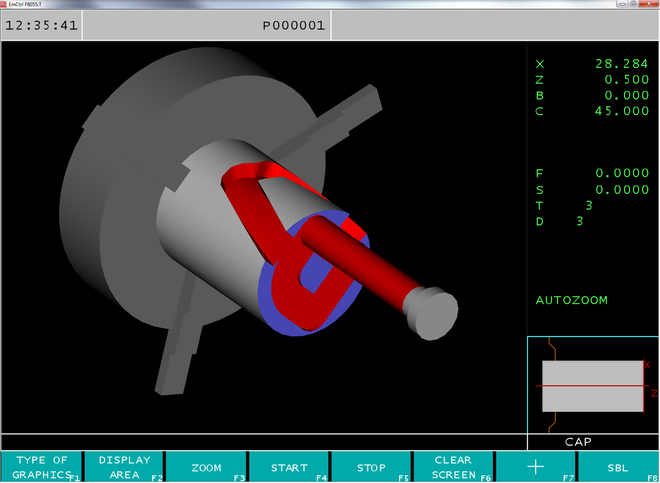Click the P000001 program name field
This screenshot has width=660, height=483.
[294, 26]
